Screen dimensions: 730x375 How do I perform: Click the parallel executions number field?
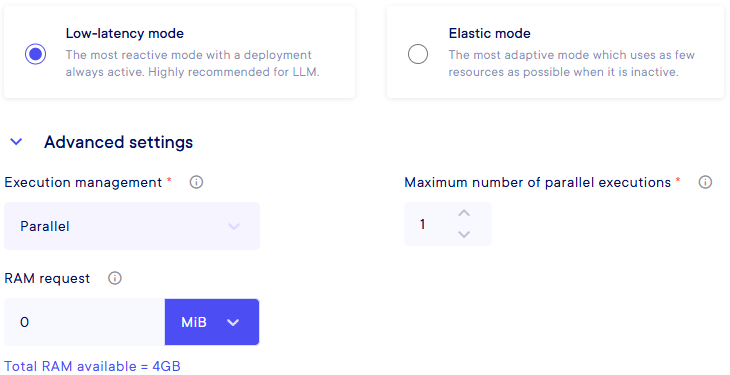click(448, 224)
